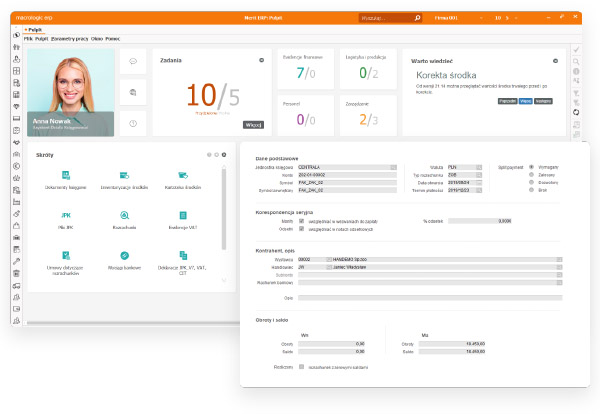Open the Rozrachunki shortcut

(x=124, y=220)
